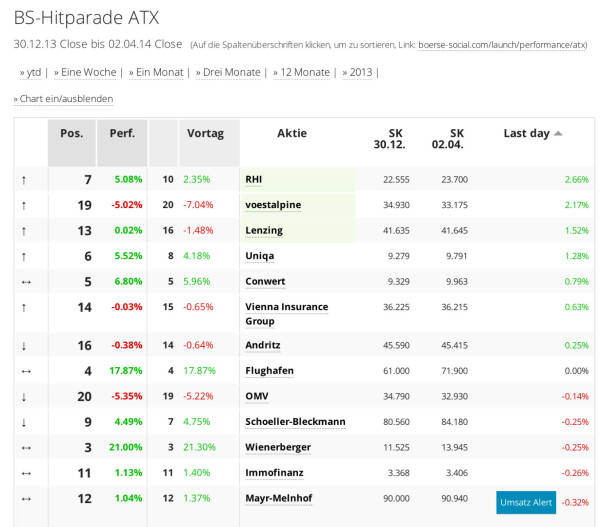Click the sort arrow on Last day column
This screenshot has width=600, height=527.
point(558,133)
